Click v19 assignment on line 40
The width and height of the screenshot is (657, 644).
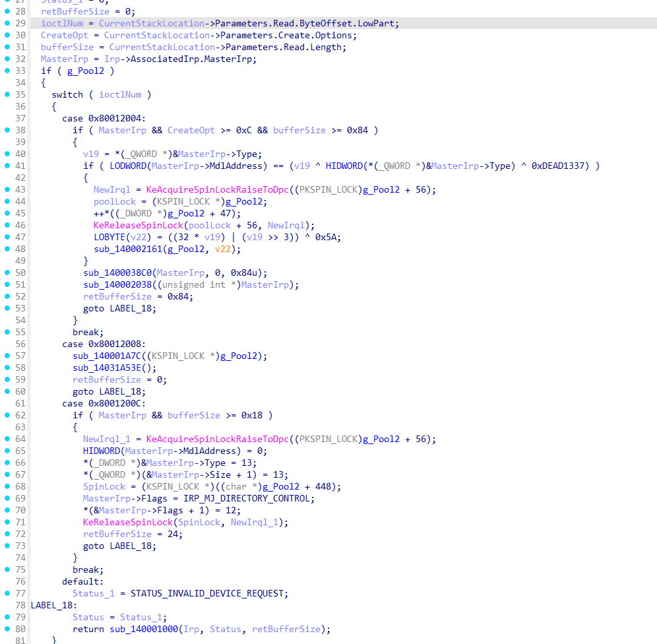(91, 154)
